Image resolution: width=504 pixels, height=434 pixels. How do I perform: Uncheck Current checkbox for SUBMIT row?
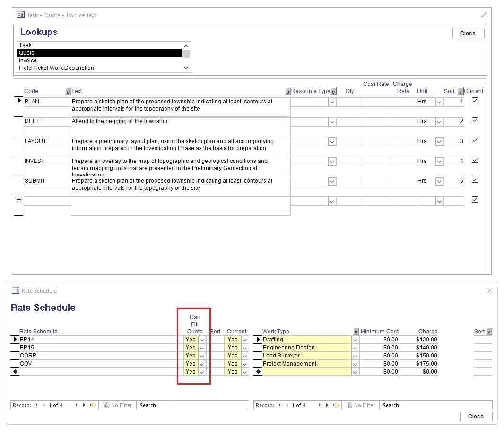(475, 180)
